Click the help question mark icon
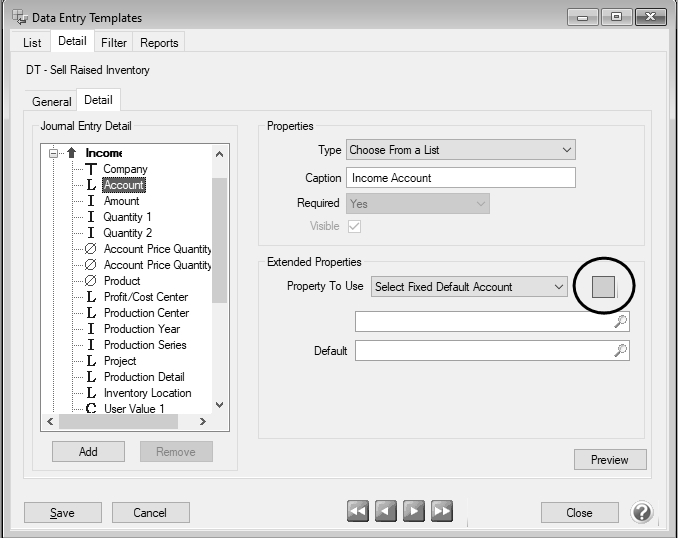This screenshot has height=538, width=678. point(642,512)
